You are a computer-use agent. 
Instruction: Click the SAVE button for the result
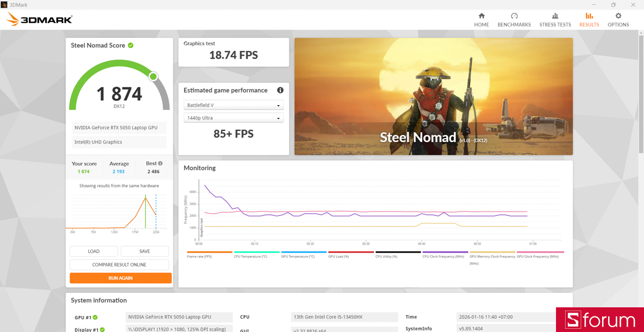tap(144, 251)
